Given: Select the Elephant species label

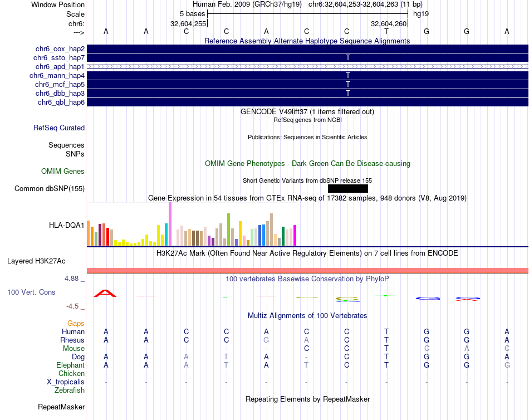Looking at the screenshot, I should pos(71,365).
